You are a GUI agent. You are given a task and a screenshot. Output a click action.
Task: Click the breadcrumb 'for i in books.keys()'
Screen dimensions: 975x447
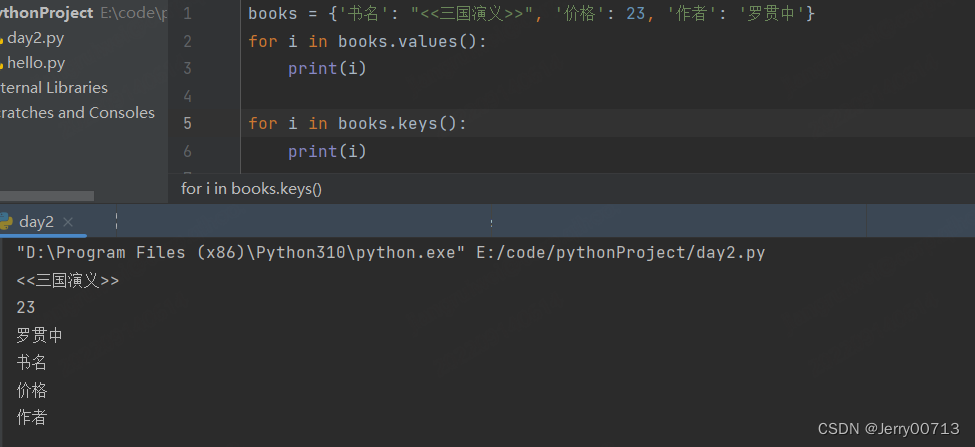(251, 188)
